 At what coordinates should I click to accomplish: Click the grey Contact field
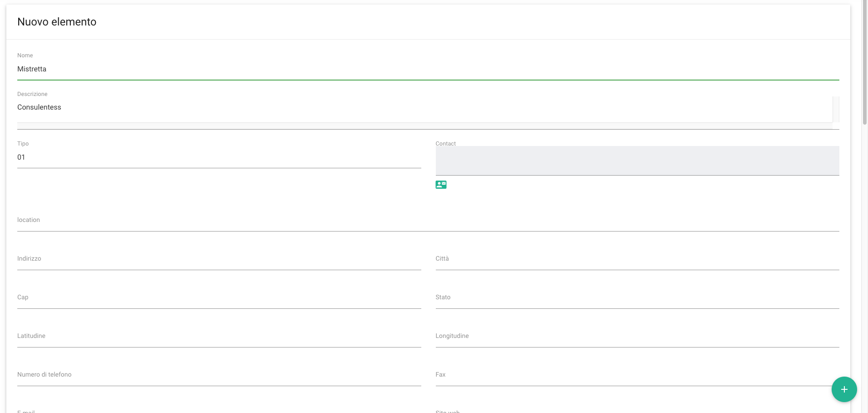tap(637, 161)
